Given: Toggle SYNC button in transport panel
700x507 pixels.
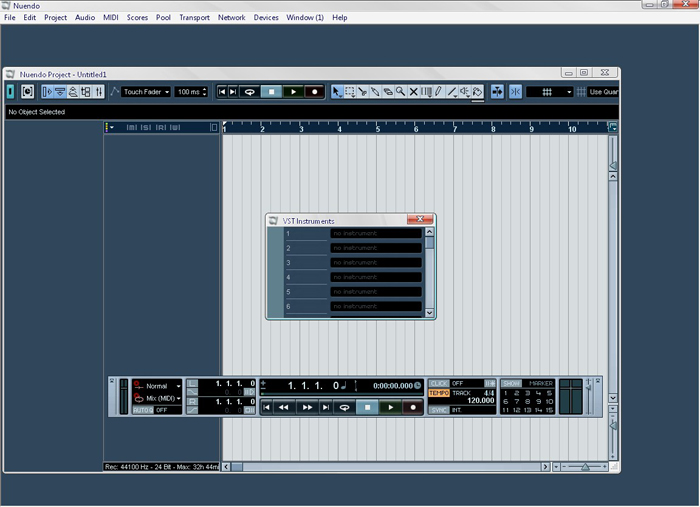Looking at the screenshot, I should click(439, 410).
